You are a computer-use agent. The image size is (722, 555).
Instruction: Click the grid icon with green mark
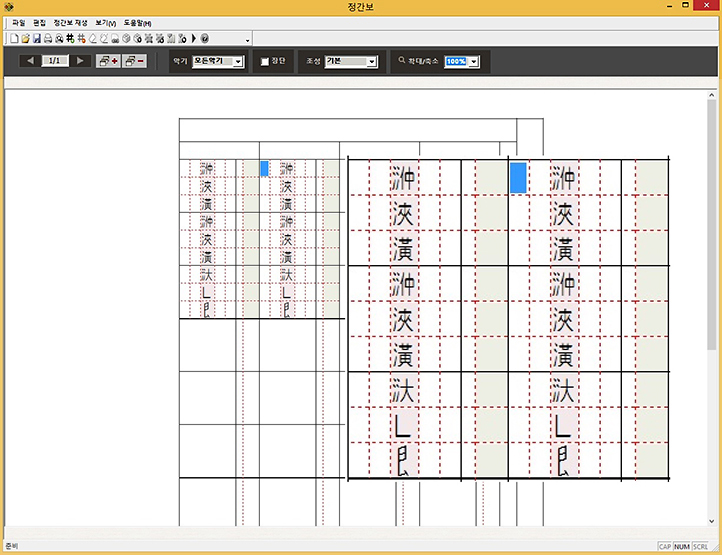pos(70,39)
